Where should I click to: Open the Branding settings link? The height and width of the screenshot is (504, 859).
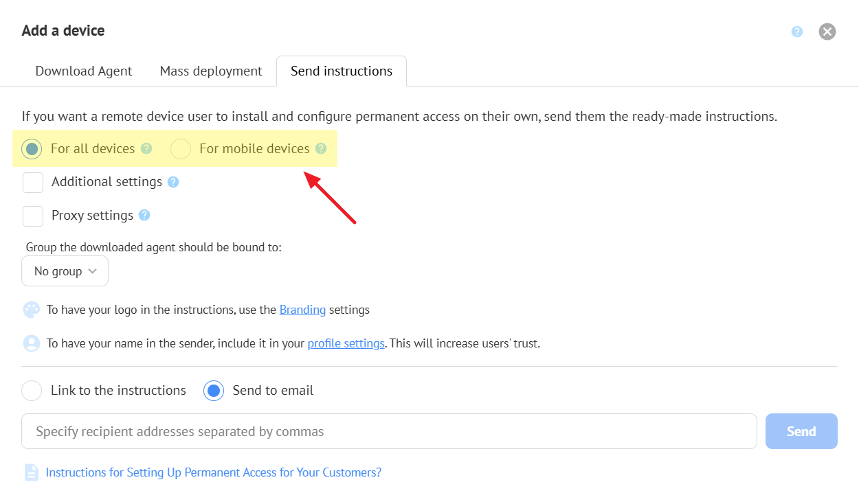click(302, 310)
